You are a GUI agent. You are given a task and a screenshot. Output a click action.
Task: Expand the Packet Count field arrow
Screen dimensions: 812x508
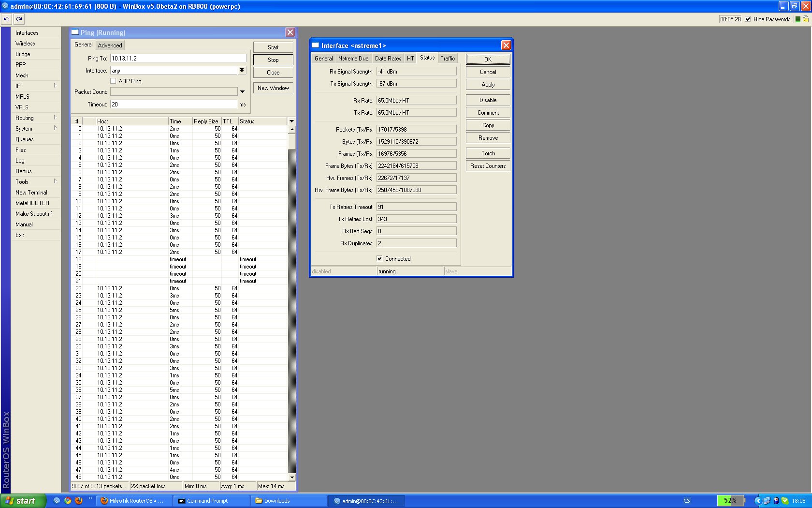coord(242,92)
